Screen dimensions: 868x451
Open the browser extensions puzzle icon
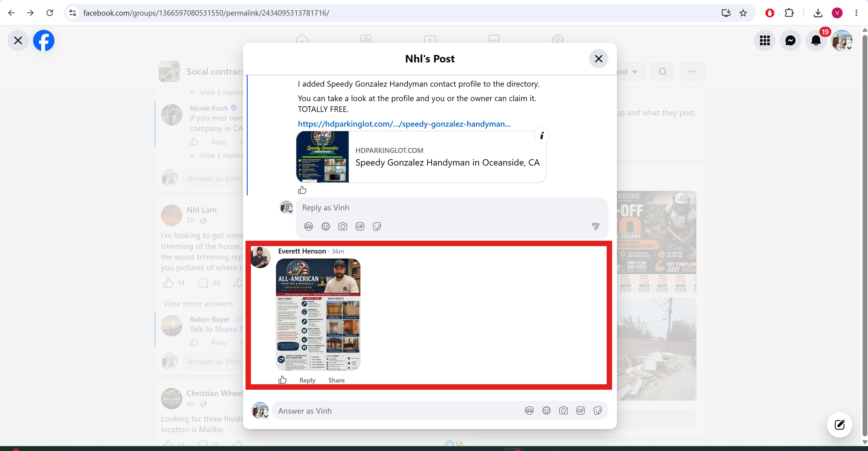point(789,13)
